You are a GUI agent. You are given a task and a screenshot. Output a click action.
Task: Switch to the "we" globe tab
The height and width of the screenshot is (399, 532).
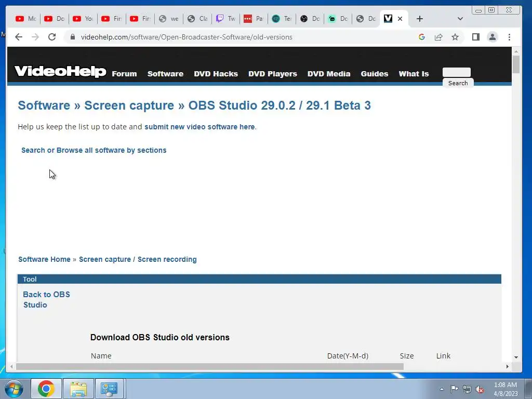point(169,19)
